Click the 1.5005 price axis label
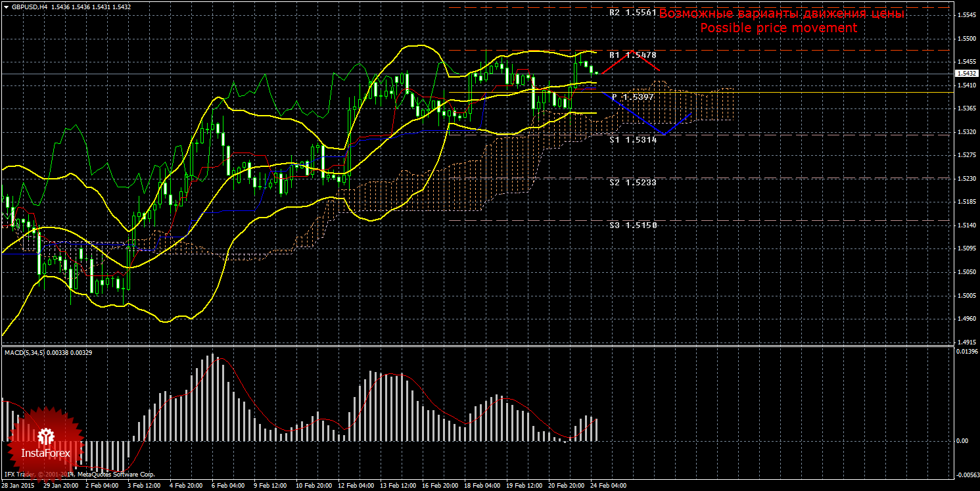Viewport: 980px width, 491px height. (x=967, y=296)
